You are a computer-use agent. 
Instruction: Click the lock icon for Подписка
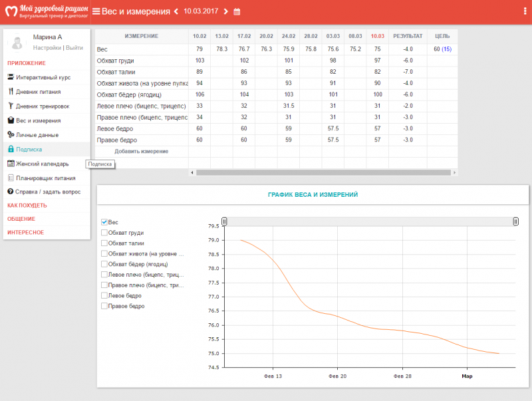click(11, 149)
